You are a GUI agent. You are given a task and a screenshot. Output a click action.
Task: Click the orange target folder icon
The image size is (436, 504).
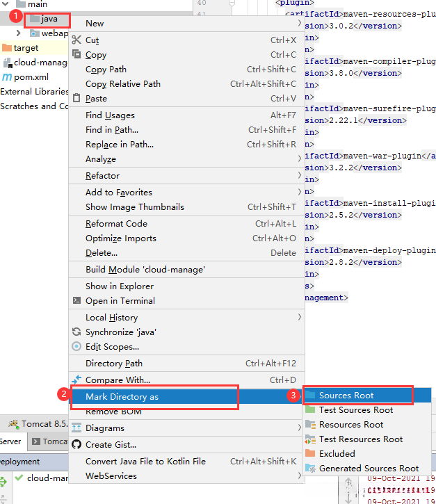pos(7,47)
